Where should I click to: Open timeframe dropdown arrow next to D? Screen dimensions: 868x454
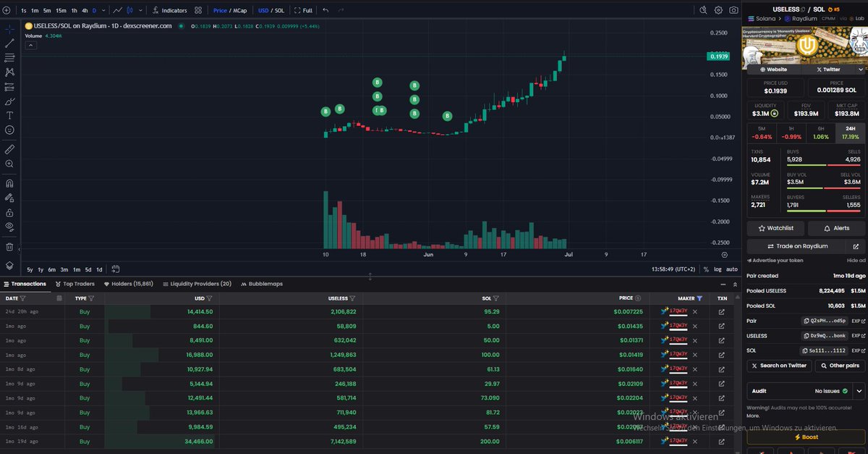(x=102, y=10)
